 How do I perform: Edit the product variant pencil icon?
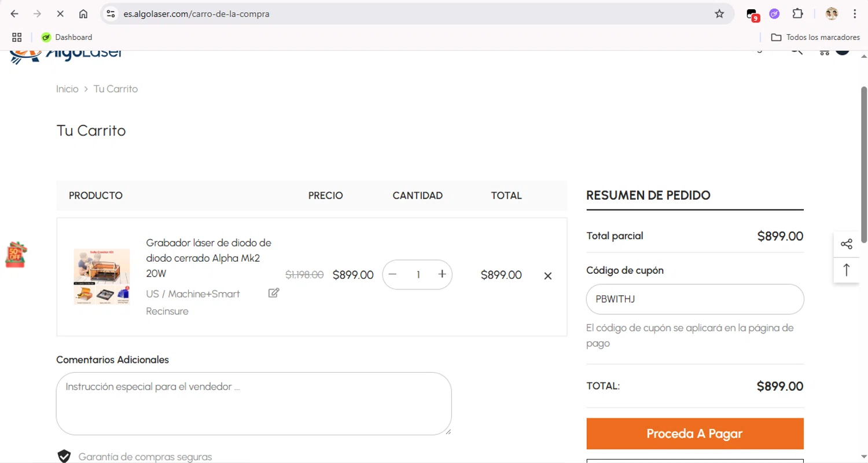point(274,293)
